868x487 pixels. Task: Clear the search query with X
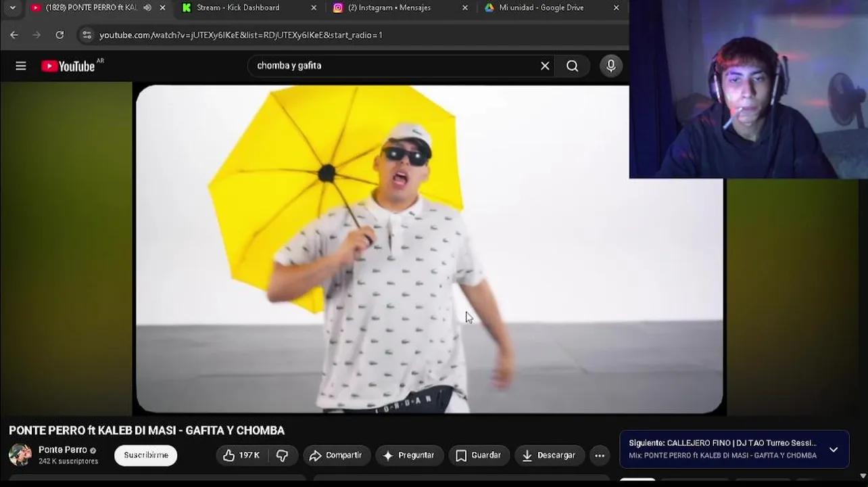click(x=545, y=66)
